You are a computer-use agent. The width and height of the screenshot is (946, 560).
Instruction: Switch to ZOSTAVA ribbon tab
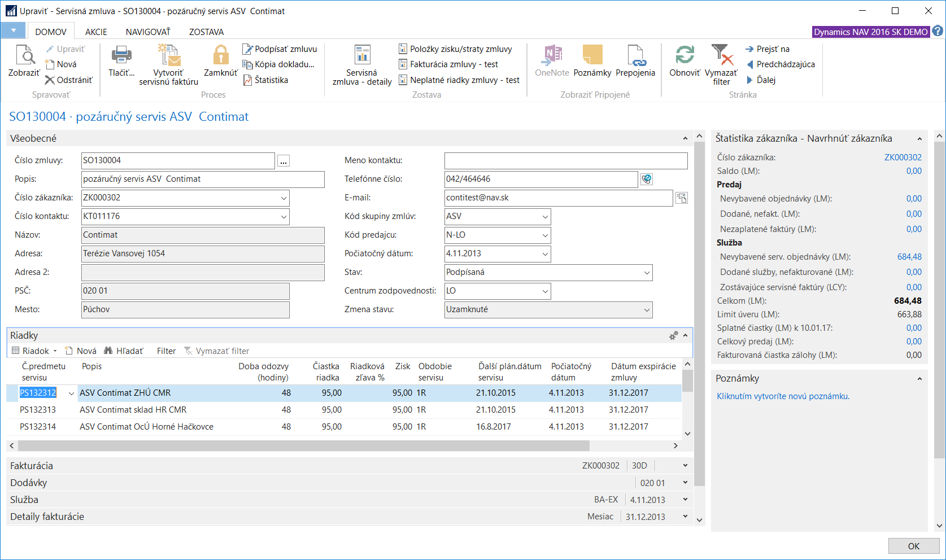pos(206,32)
